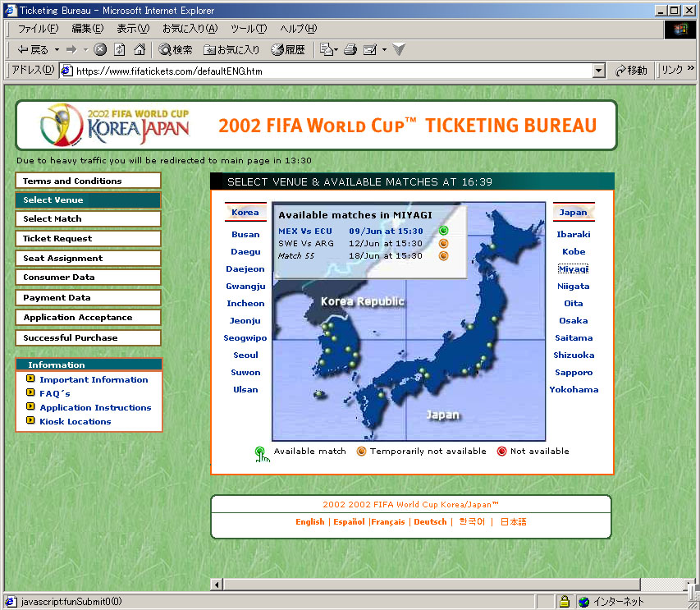The image size is (700, 610).
Task: Click the bullet icon beside Kiosk Locations
Action: click(x=30, y=420)
